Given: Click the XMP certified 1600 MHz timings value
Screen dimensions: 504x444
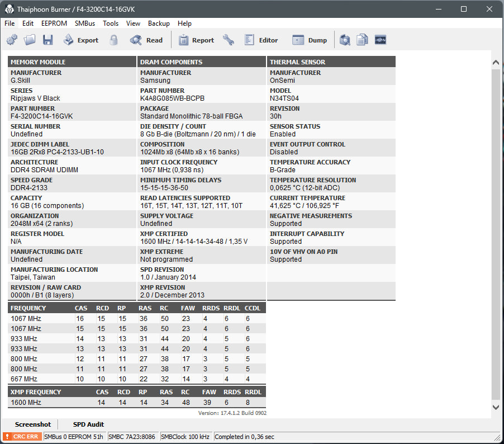Looking at the screenshot, I should 194,242.
